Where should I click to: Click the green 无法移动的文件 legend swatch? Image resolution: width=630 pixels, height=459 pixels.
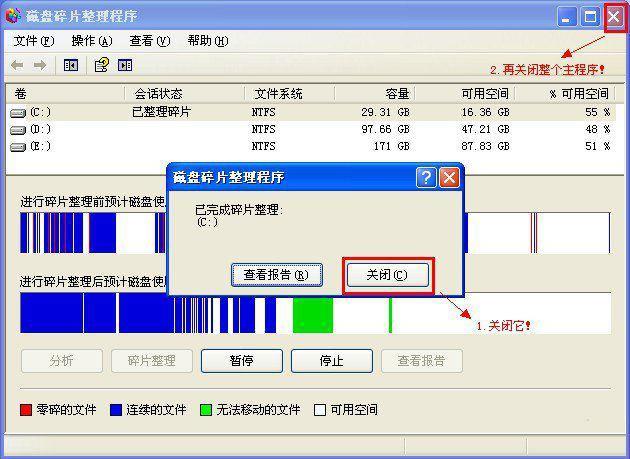coord(206,410)
